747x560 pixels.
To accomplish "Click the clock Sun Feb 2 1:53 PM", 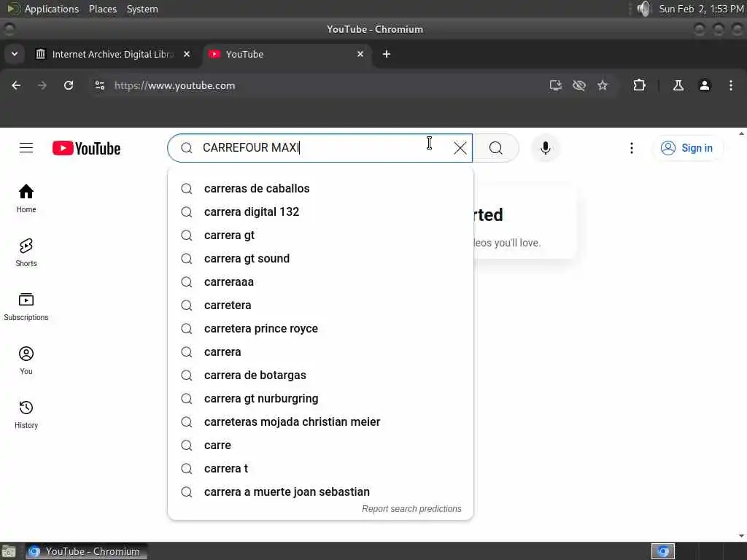I will (701, 9).
